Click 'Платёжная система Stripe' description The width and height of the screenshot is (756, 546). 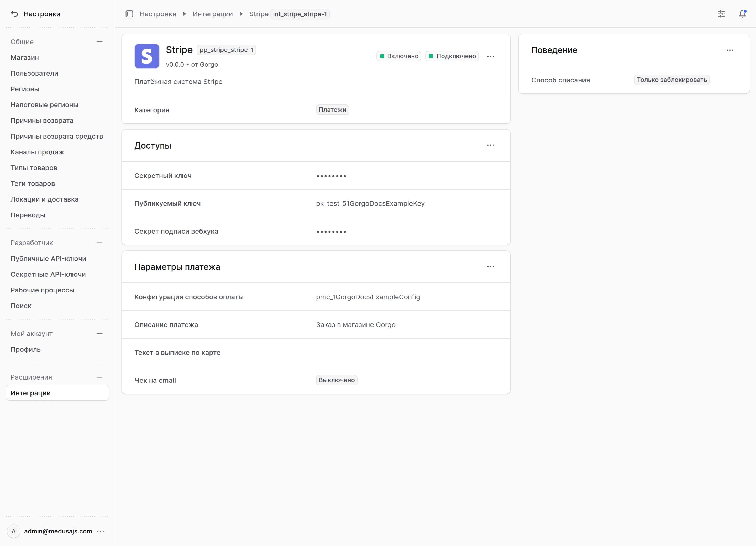point(178,82)
